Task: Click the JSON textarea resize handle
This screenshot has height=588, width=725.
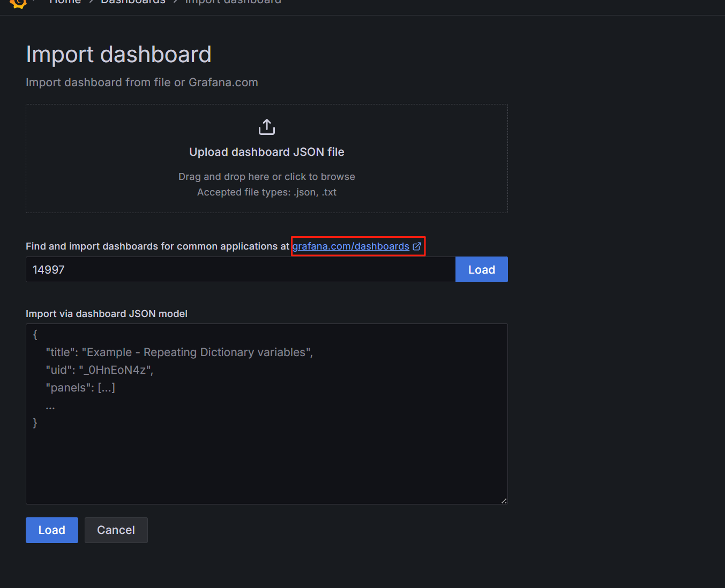Action: point(504,501)
